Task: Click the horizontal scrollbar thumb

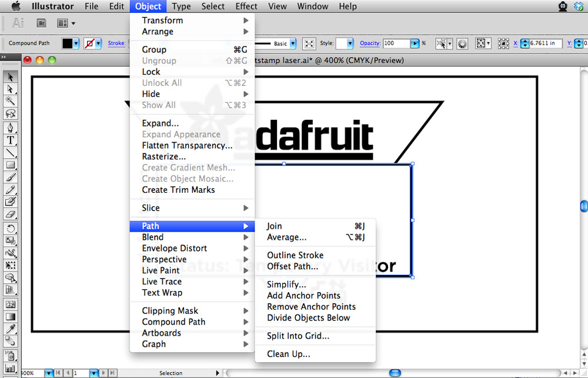Action: click(x=395, y=373)
